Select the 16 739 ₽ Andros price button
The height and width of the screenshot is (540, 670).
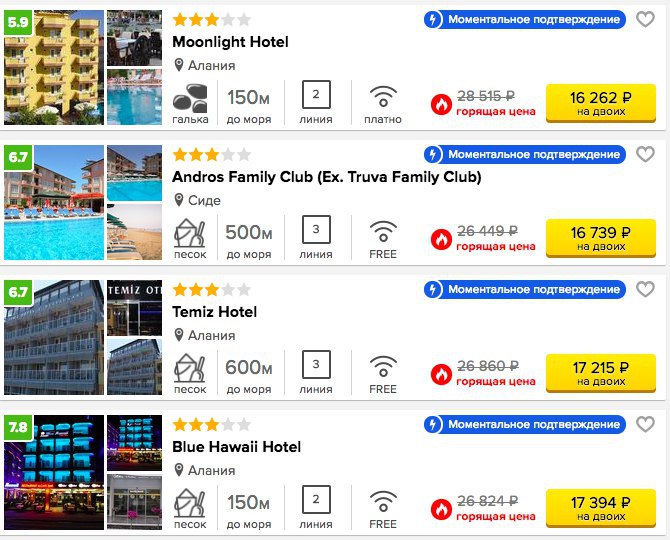[601, 238]
